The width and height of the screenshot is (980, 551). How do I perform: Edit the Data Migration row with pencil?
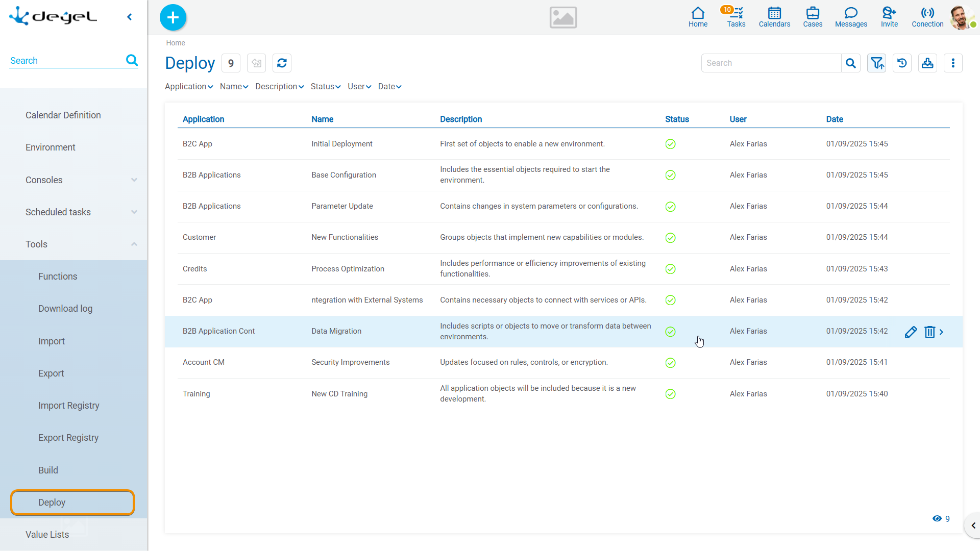(x=911, y=332)
